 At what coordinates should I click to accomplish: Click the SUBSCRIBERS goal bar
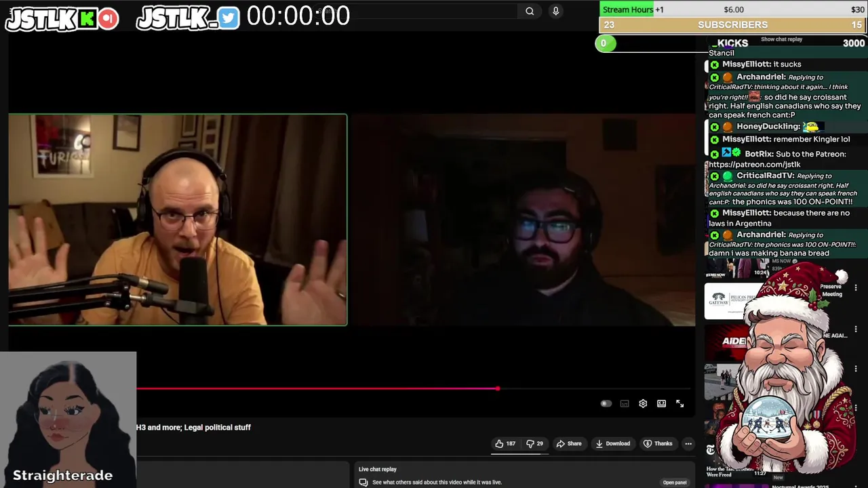click(x=733, y=25)
